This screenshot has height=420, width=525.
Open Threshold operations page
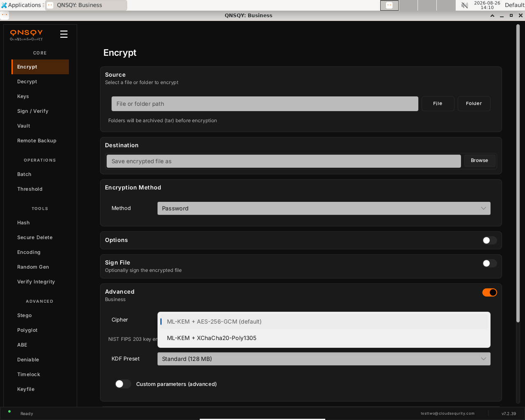point(40,189)
